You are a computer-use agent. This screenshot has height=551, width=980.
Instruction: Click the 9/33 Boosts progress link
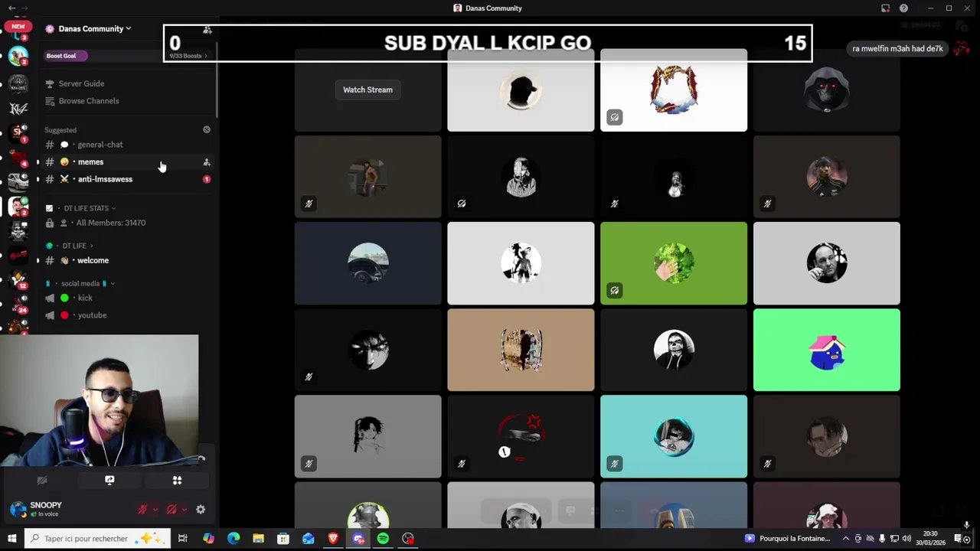coord(187,56)
